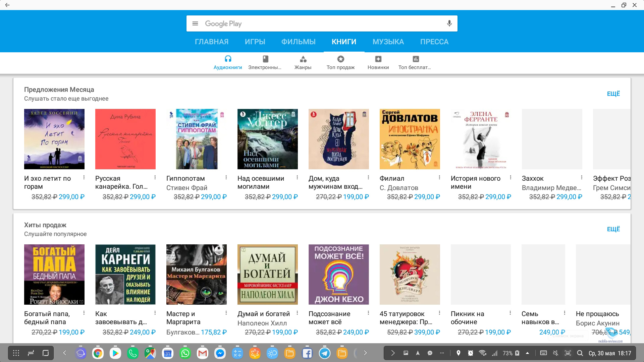This screenshot has height=362, width=644.
Task: Open История нового имени cover
Action: (x=481, y=139)
